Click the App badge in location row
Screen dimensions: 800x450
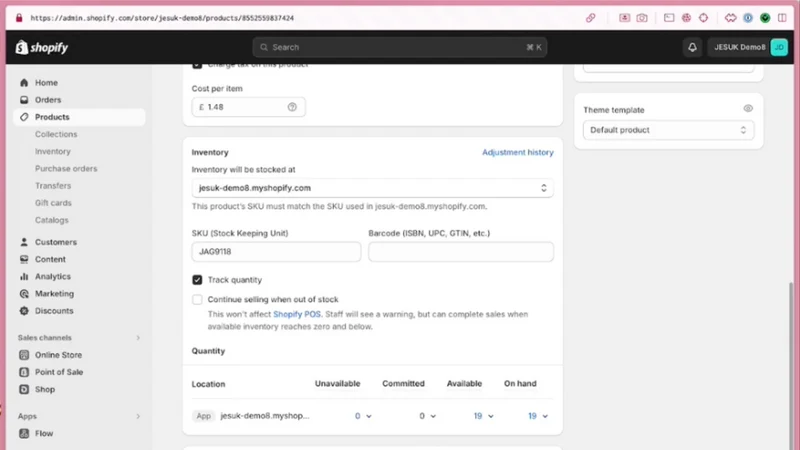[204, 416]
